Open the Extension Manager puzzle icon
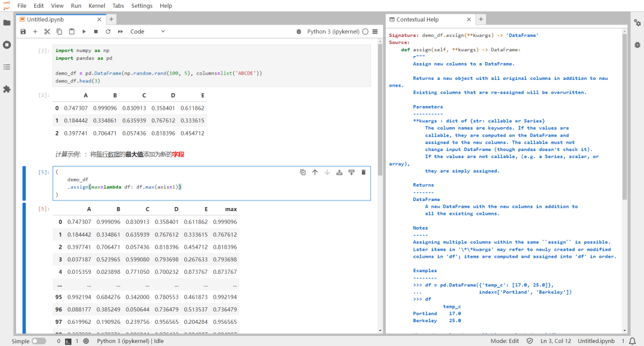 pos(7,89)
